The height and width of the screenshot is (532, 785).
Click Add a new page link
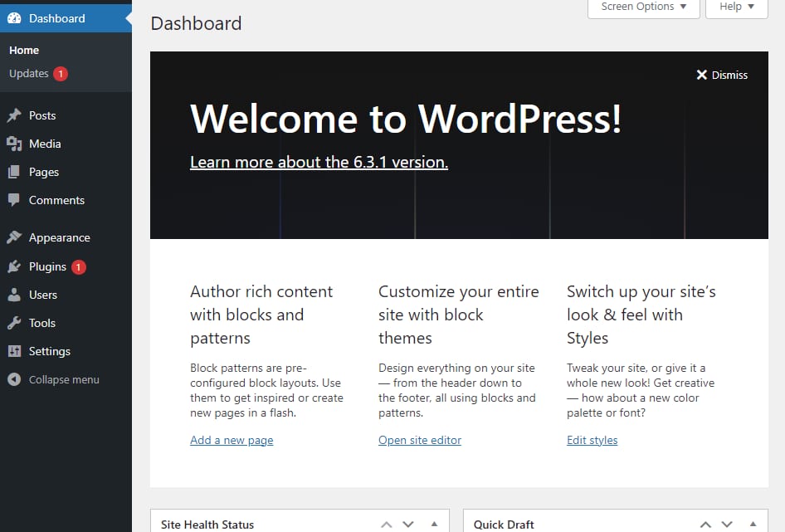coord(232,440)
